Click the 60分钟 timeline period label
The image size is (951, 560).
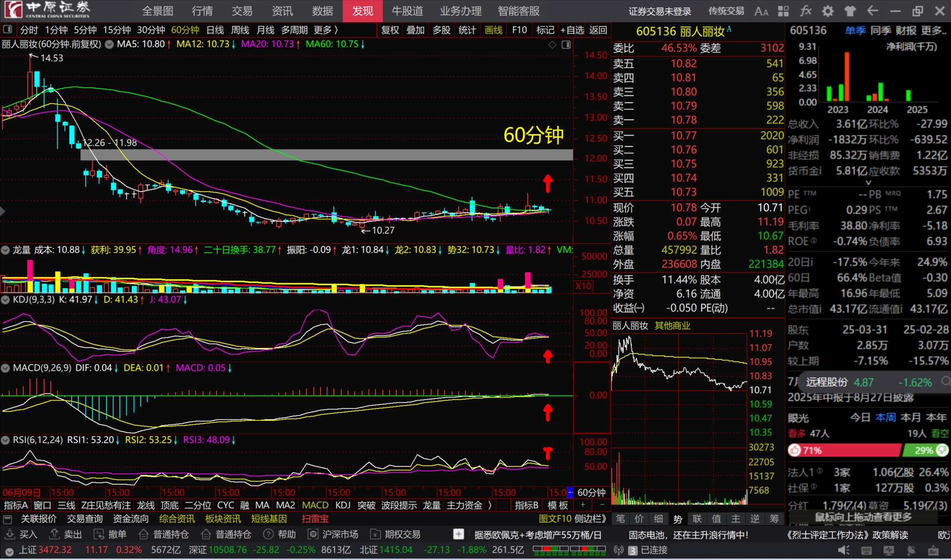591,493
